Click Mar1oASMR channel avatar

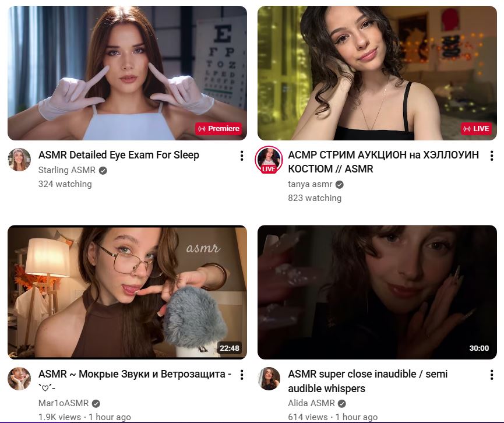click(x=19, y=379)
